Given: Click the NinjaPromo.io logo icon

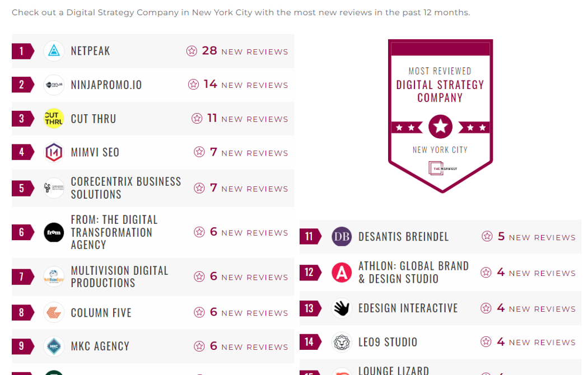Looking at the screenshot, I should point(54,85).
